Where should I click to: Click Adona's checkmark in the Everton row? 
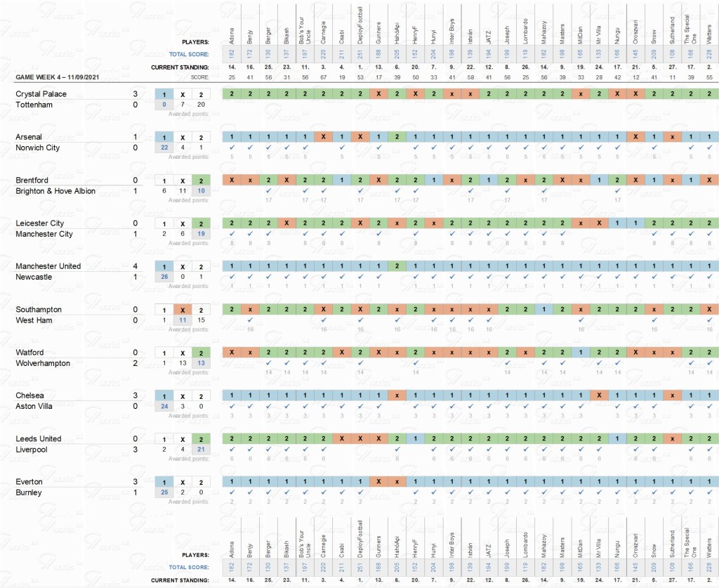coord(231,493)
